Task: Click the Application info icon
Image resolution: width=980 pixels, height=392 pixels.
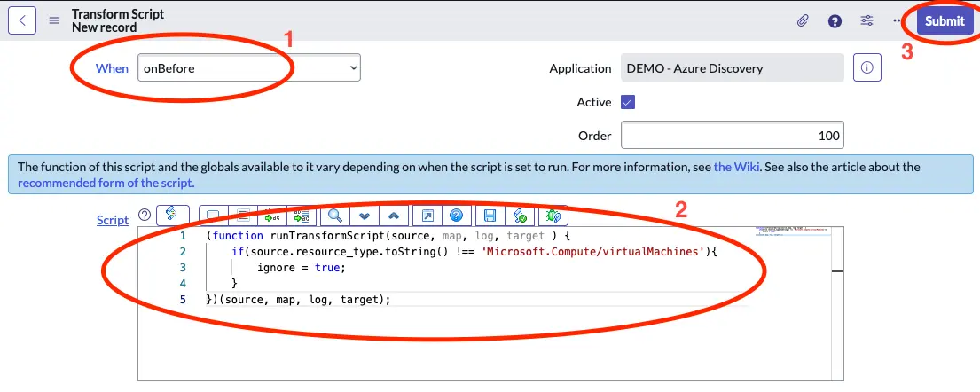Action: [866, 68]
